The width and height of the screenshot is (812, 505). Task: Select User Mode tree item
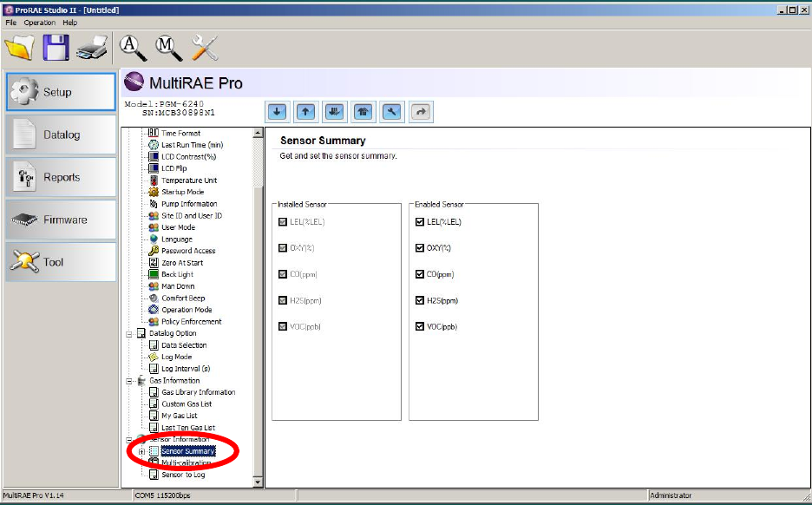point(178,227)
